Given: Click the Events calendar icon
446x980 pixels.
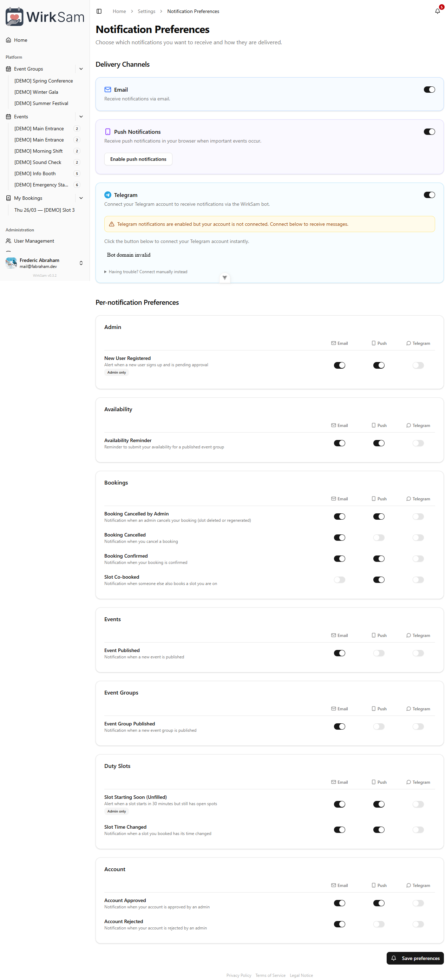Looking at the screenshot, I should [8, 117].
